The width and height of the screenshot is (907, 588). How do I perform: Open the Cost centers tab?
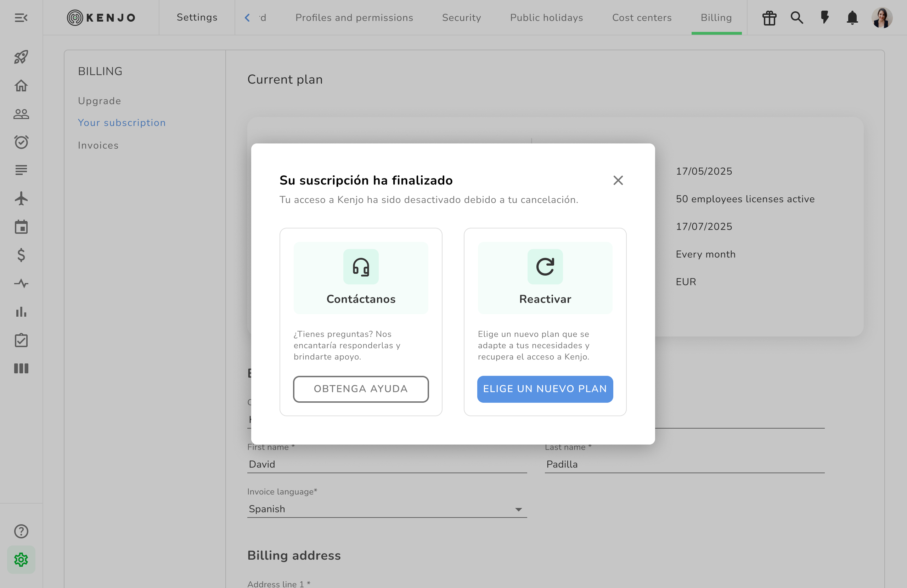click(642, 17)
